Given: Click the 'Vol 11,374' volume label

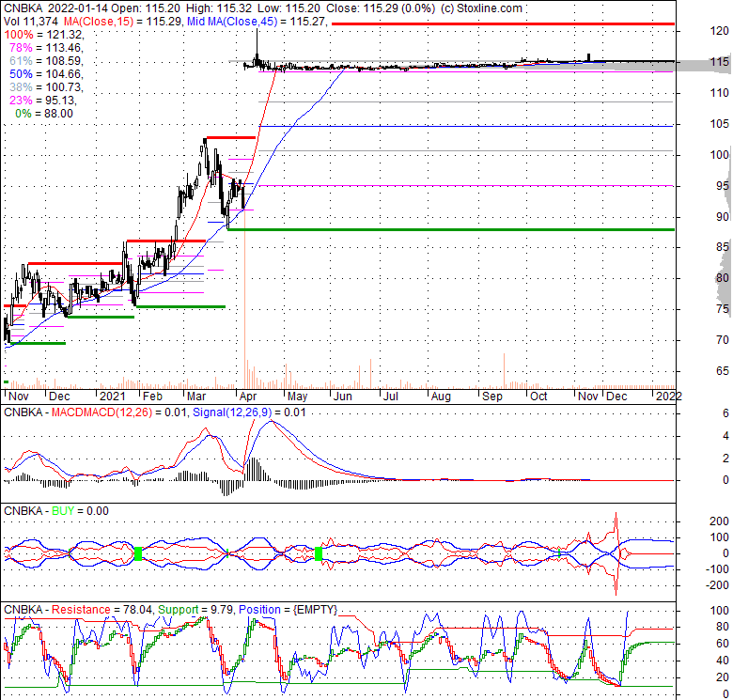Looking at the screenshot, I should tap(31, 21).
